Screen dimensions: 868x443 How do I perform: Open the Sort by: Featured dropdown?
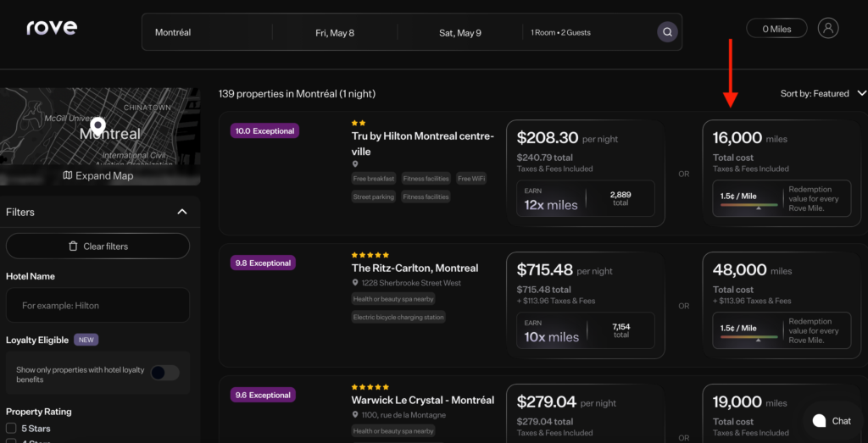823,94
